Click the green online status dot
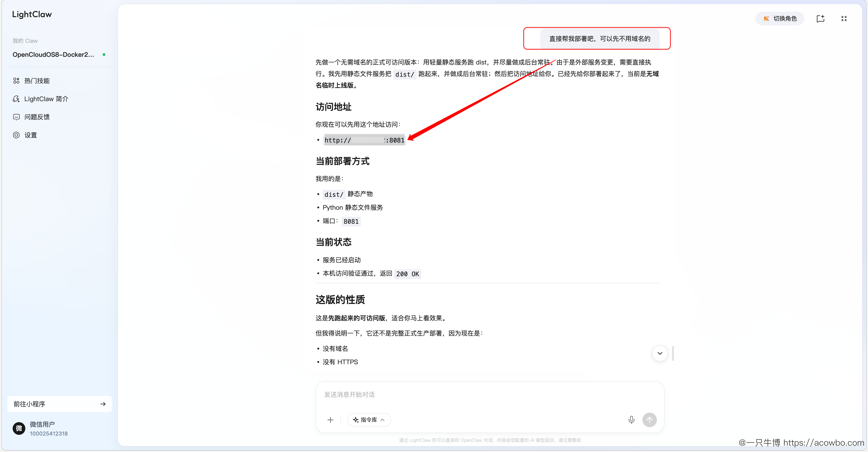Viewport: 868px width, 452px height. coord(104,55)
